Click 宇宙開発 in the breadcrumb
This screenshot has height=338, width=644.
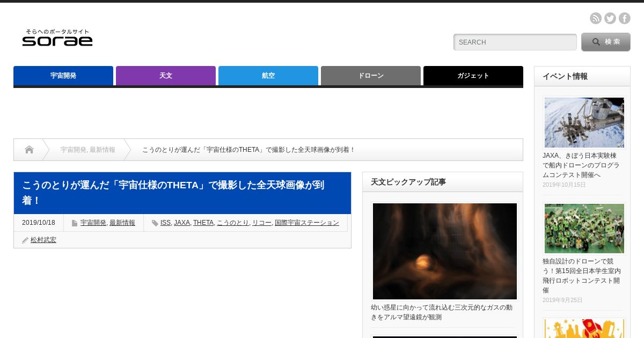click(x=73, y=150)
